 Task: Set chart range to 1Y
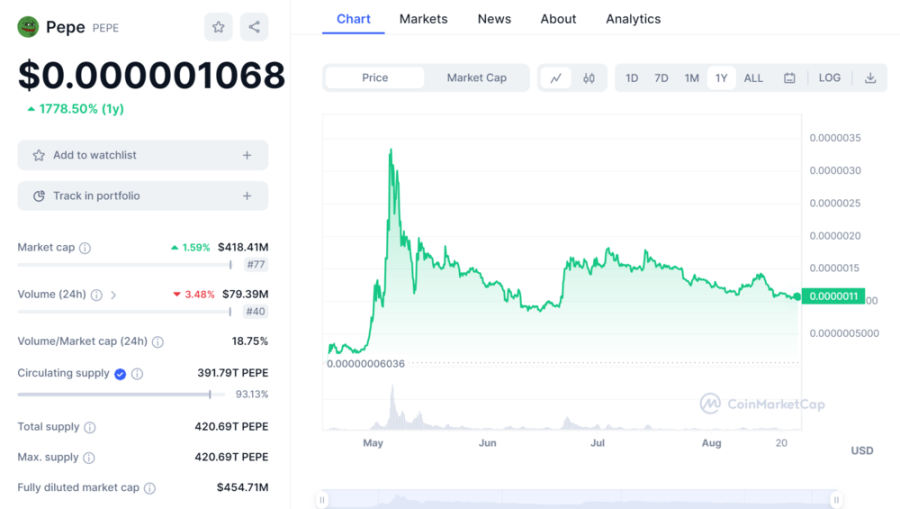click(x=721, y=78)
